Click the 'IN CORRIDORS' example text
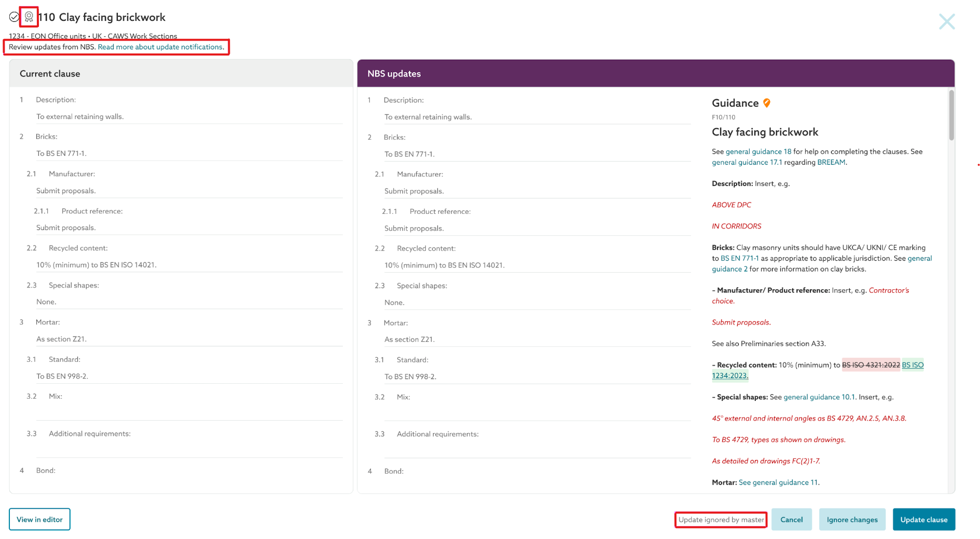 pos(737,226)
